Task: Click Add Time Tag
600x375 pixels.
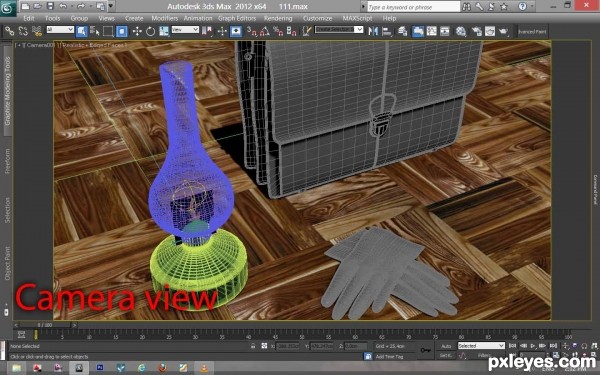Action: click(x=389, y=357)
